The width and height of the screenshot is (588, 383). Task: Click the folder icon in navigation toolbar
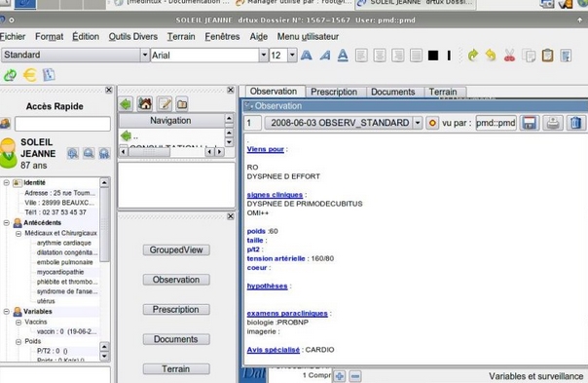[182, 104]
